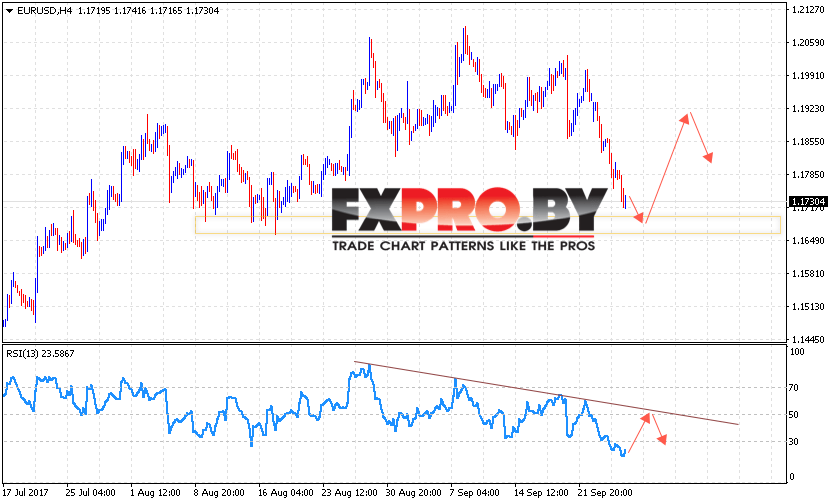829x504 pixels.
Task: Click the 25 Jul 04:00 time label
Action: tap(90, 493)
